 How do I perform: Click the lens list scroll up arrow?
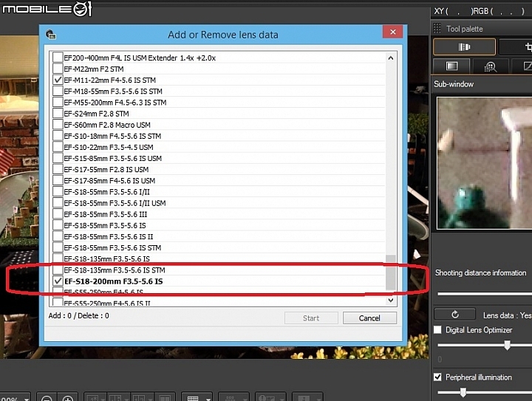[x=391, y=58]
